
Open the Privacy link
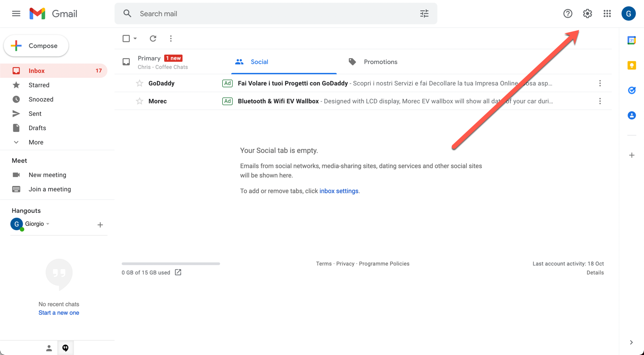(x=345, y=264)
